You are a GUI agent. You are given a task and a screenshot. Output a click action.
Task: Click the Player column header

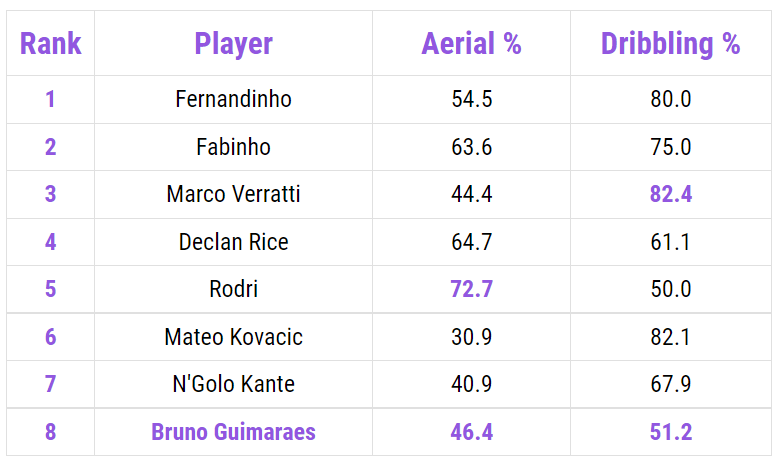click(x=233, y=44)
